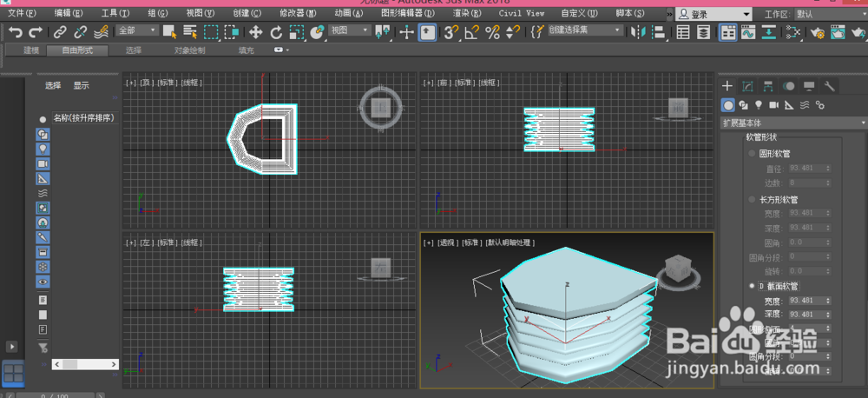Image resolution: width=868 pixels, height=398 pixels.
Task: Switch to the 建模 ribbon tab
Action: tap(31, 50)
